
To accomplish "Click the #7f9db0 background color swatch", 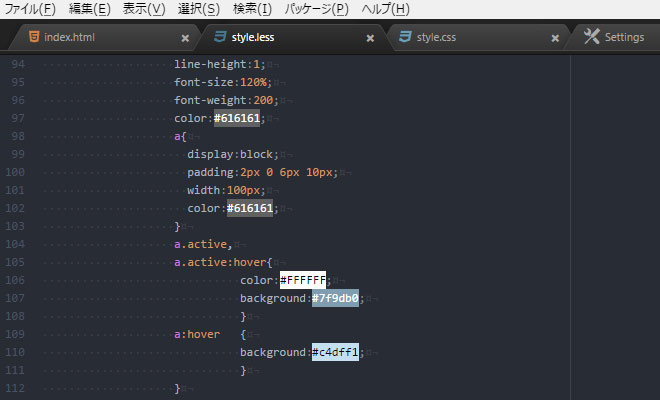I will [x=335, y=298].
